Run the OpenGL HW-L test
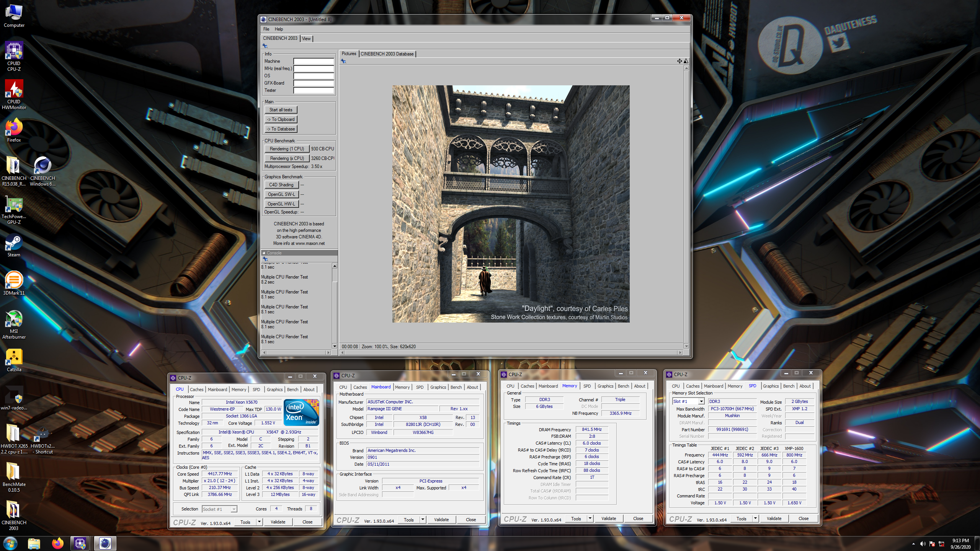Image resolution: width=980 pixels, height=551 pixels. (281, 204)
